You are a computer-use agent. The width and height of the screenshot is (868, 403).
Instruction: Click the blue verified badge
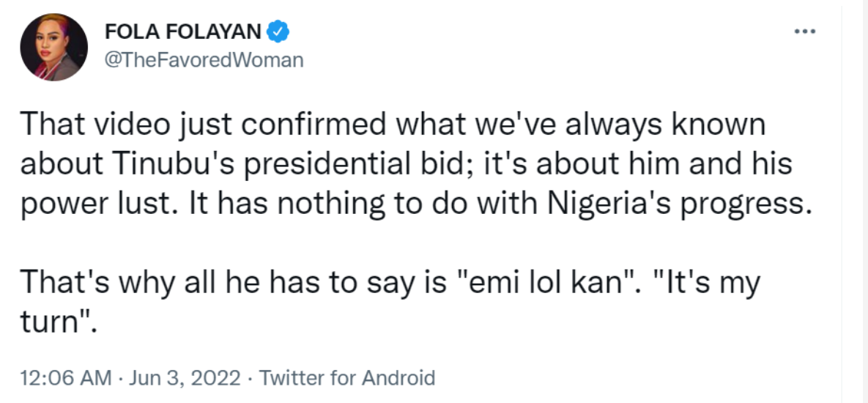pos(278,32)
